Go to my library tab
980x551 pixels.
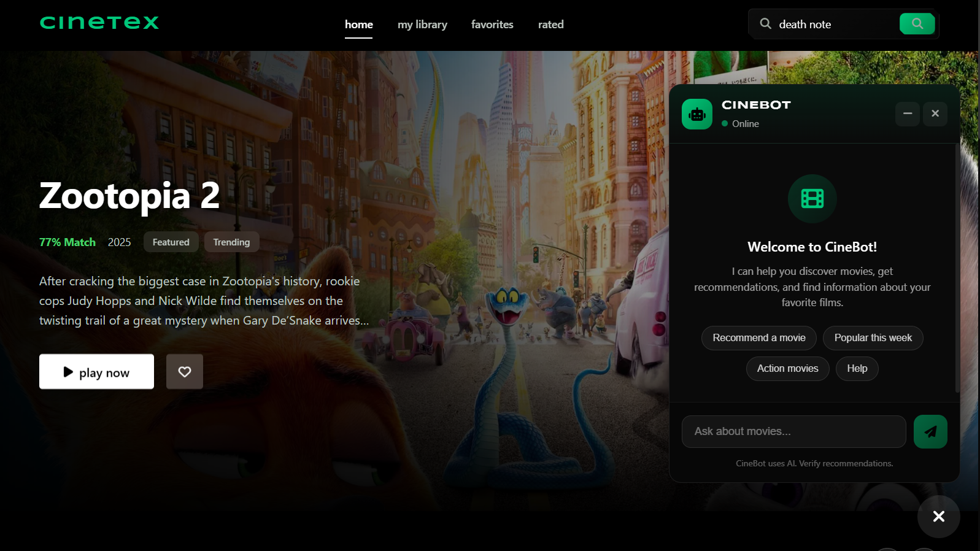(x=422, y=25)
